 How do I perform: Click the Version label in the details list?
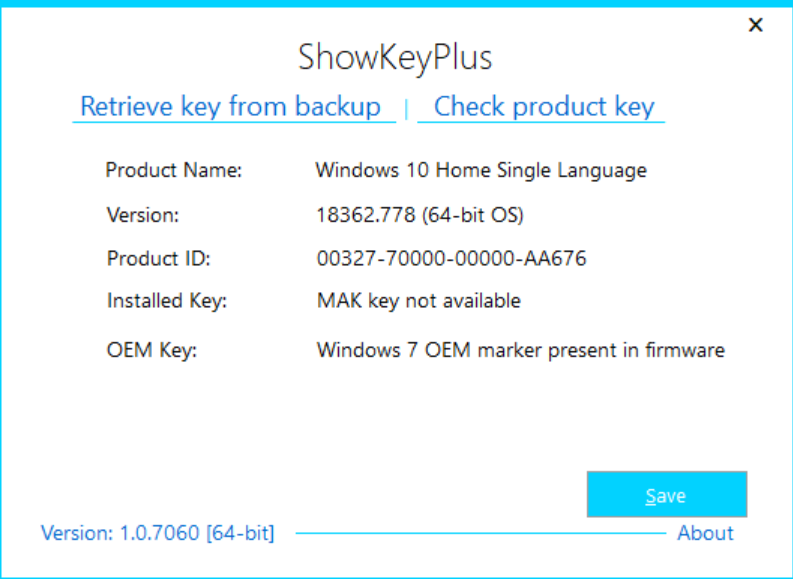pos(143,215)
